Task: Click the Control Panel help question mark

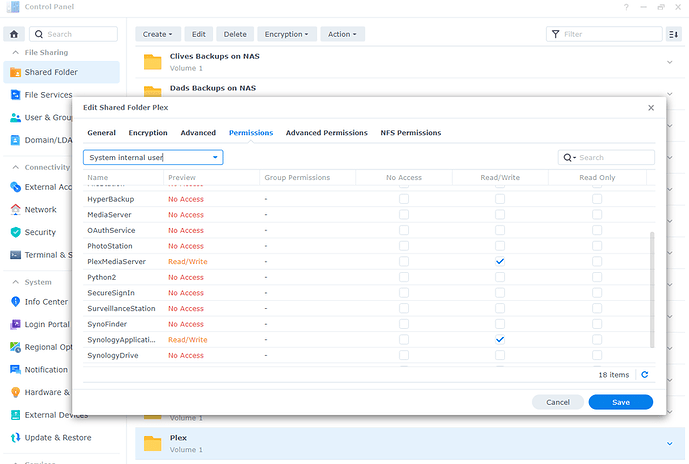Action: click(626, 7)
